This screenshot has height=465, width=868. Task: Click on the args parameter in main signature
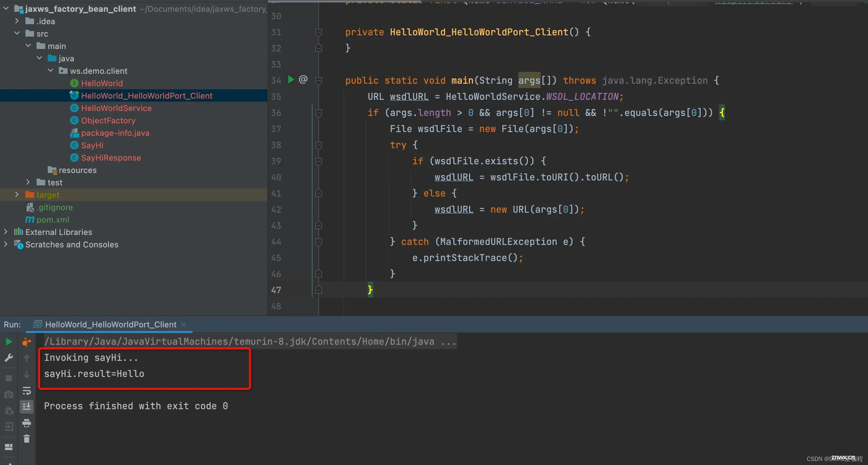click(529, 80)
